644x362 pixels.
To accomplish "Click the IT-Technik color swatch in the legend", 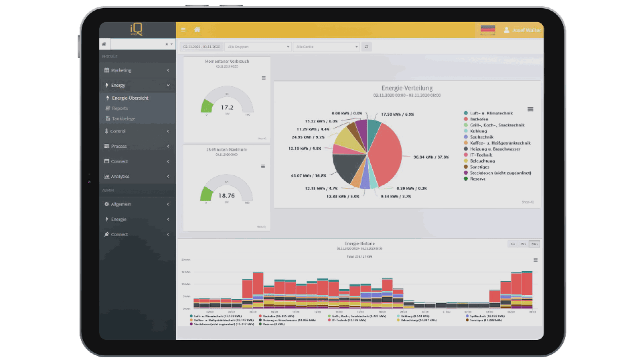I will 465,155.
